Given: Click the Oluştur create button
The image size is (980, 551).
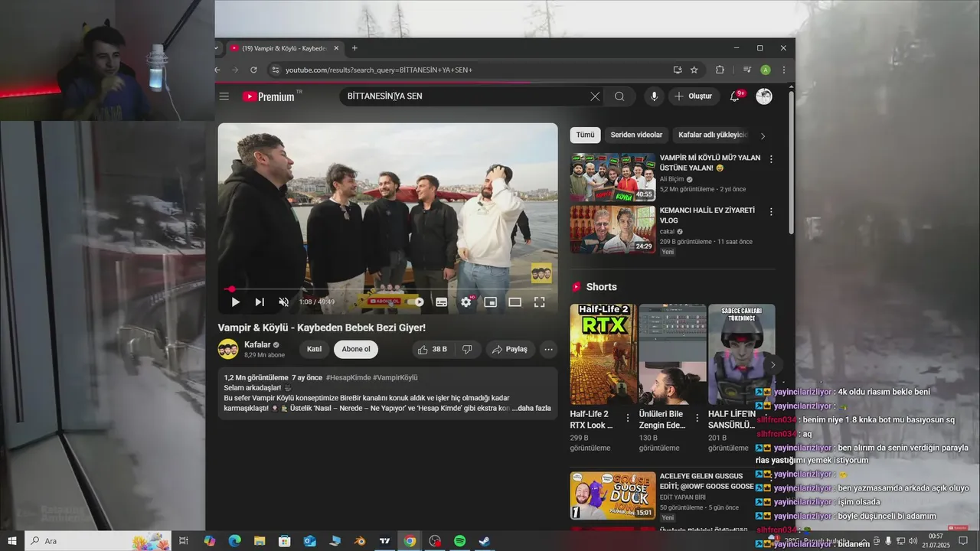Looking at the screenshot, I should coord(694,96).
